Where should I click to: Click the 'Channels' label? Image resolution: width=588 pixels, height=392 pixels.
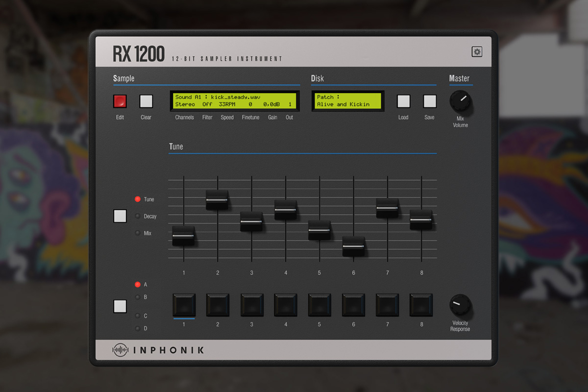click(185, 117)
